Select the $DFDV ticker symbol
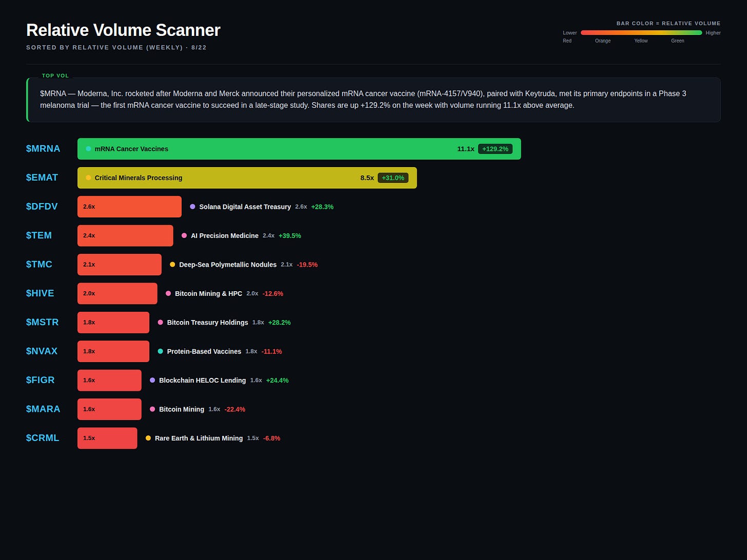This screenshot has width=747, height=560. 42,207
